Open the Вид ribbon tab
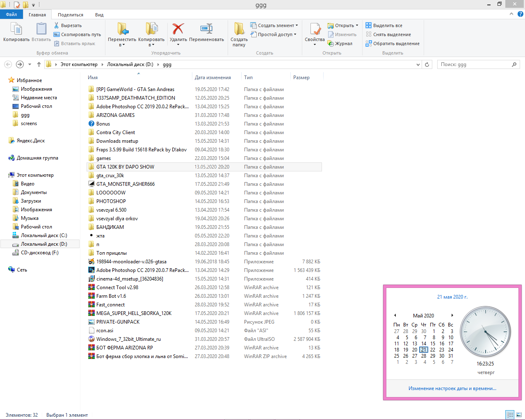Image resolution: width=525 pixels, height=420 pixels. [x=99, y=15]
